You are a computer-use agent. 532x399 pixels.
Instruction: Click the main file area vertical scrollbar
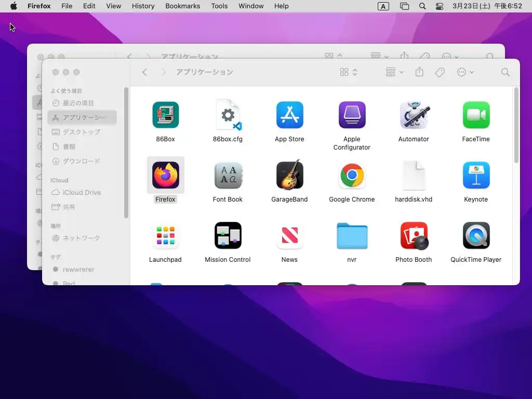516,125
